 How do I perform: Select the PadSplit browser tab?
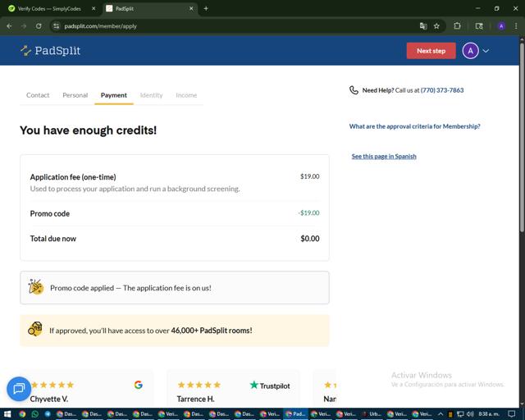(149, 9)
